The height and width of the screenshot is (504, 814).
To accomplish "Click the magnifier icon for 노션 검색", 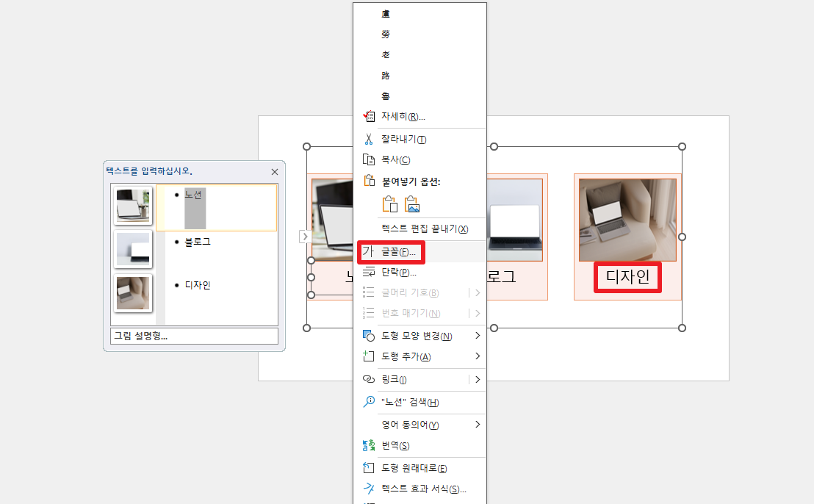I will [368, 402].
